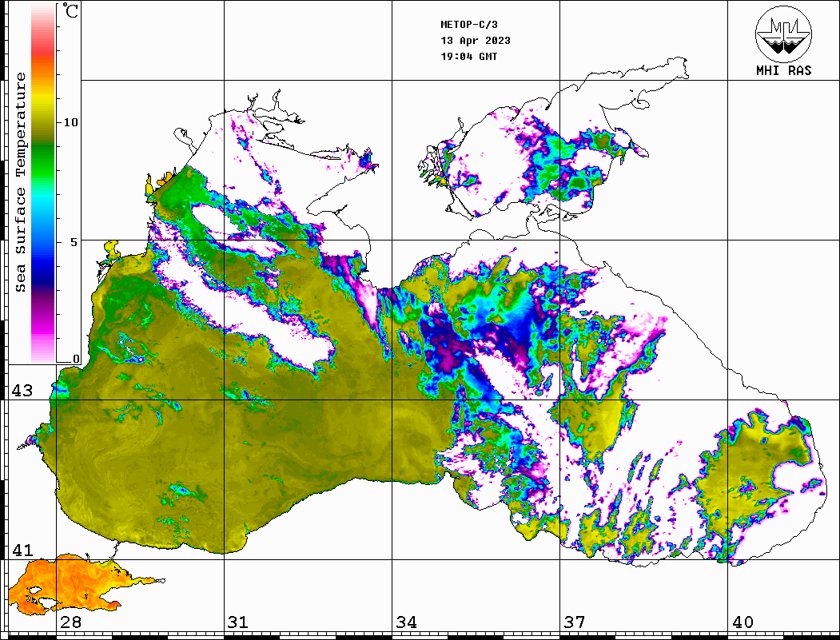Click longitude label '31'
Screen dimensions: 840x640
(238, 622)
